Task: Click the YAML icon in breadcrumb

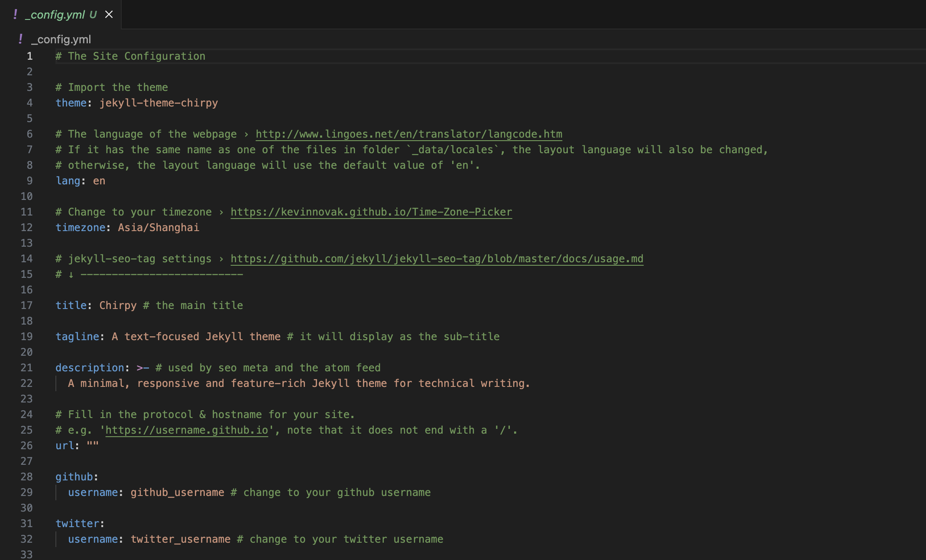Action: 20,39
